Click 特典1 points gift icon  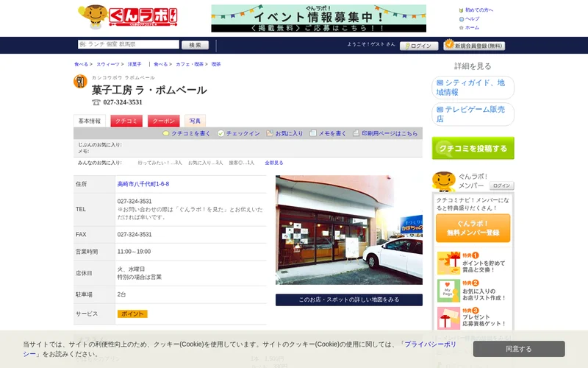448,263
